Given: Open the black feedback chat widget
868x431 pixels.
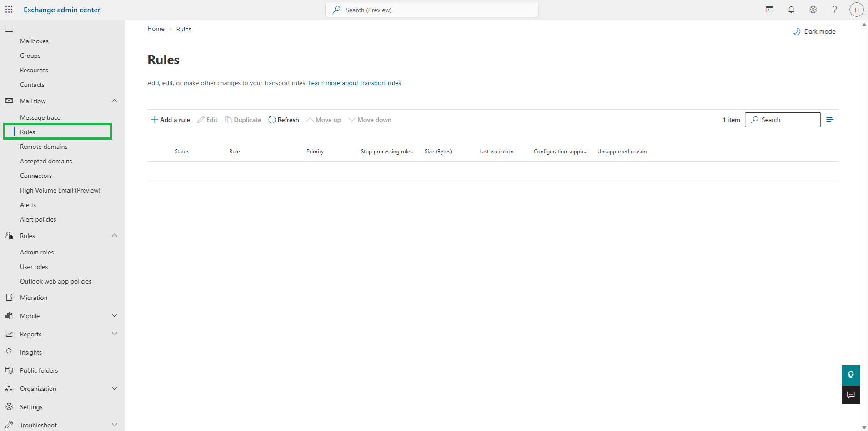Looking at the screenshot, I should [851, 395].
